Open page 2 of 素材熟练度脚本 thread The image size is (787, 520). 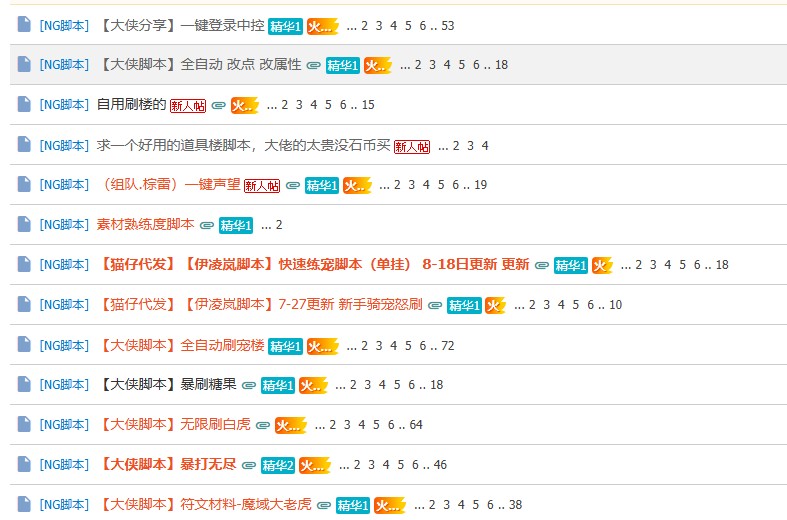[x=279, y=225]
